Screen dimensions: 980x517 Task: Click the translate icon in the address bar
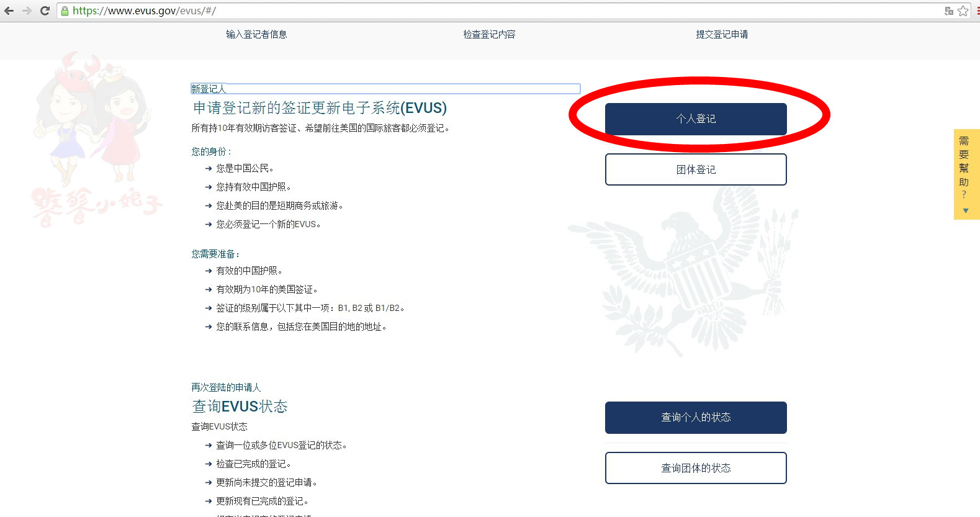pos(949,11)
